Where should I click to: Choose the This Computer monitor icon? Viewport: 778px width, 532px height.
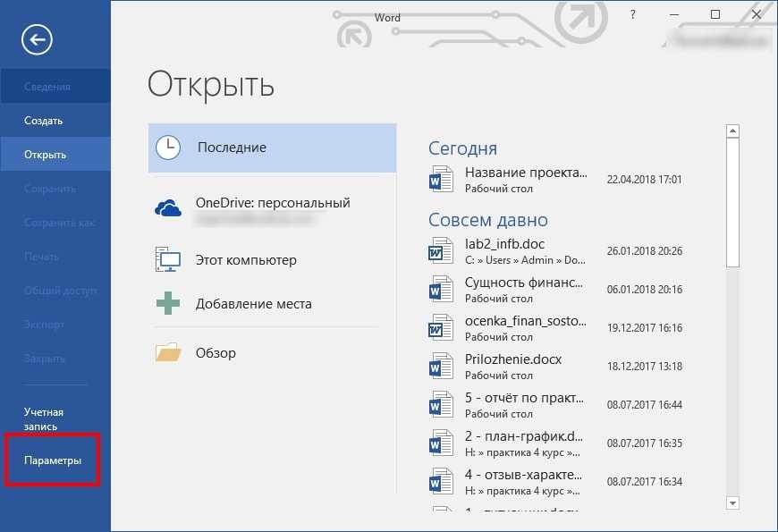[168, 259]
